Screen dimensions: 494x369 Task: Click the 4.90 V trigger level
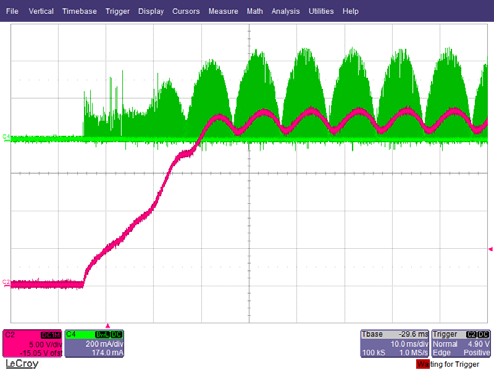(x=478, y=344)
